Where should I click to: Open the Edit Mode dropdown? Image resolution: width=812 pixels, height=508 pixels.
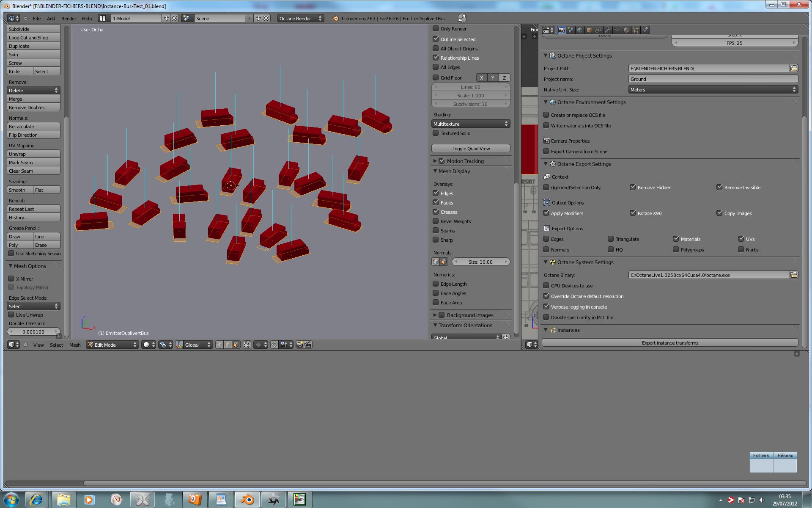click(112, 345)
